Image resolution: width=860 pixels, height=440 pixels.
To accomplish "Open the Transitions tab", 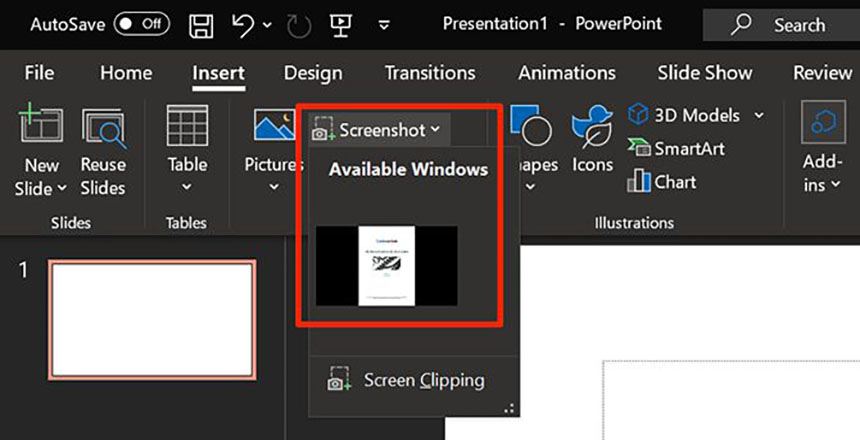I will (x=430, y=73).
